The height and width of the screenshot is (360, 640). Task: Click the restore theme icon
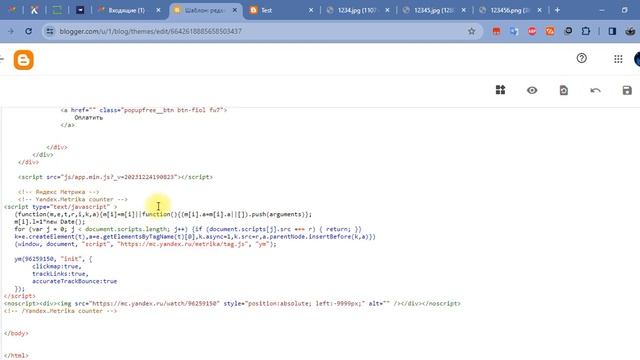coord(564,90)
